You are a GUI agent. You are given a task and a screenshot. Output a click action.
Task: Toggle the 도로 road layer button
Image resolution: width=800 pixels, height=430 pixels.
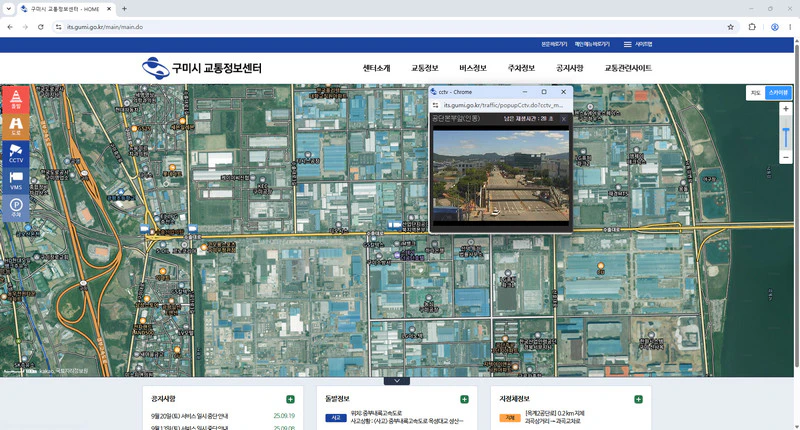point(16,127)
